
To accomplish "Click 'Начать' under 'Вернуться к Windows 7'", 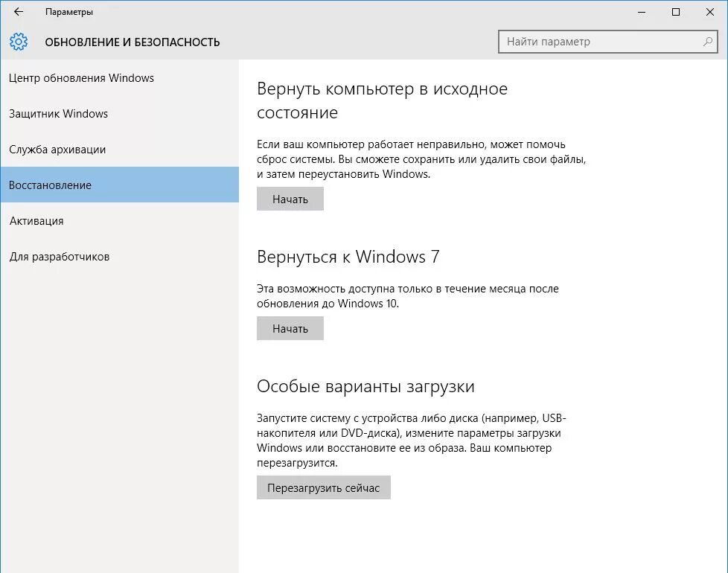I will coord(290,328).
